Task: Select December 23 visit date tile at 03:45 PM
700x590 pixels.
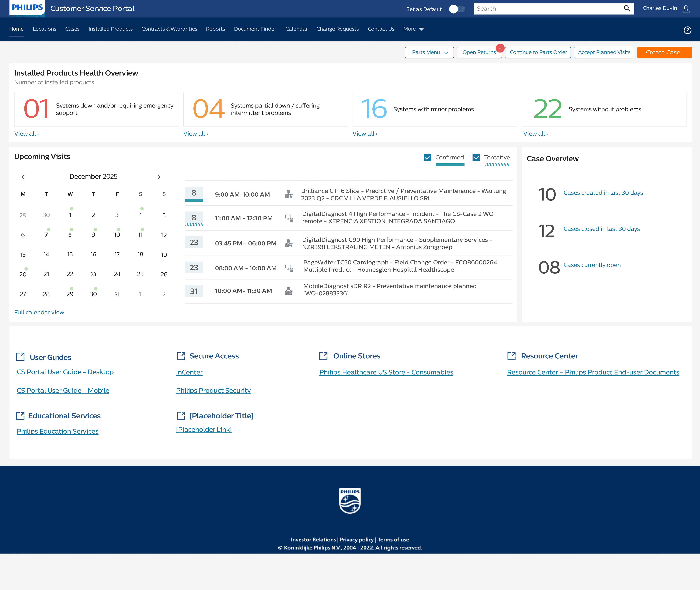Action: (x=194, y=243)
